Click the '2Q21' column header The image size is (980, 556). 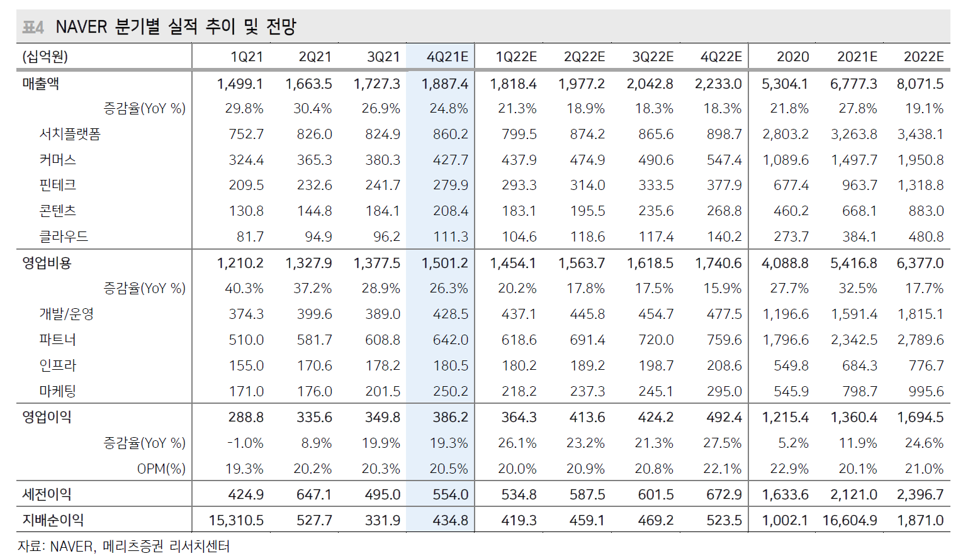pos(315,57)
